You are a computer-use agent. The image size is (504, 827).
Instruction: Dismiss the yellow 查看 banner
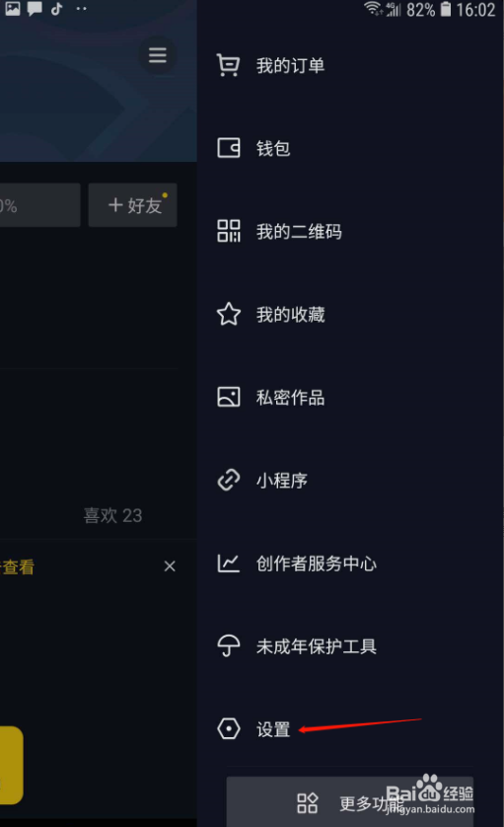tap(170, 566)
